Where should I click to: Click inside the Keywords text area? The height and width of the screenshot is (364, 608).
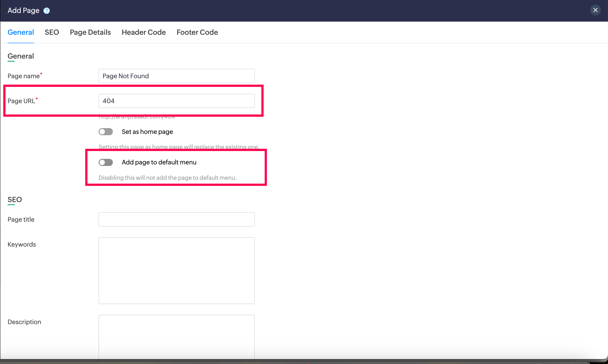click(176, 270)
